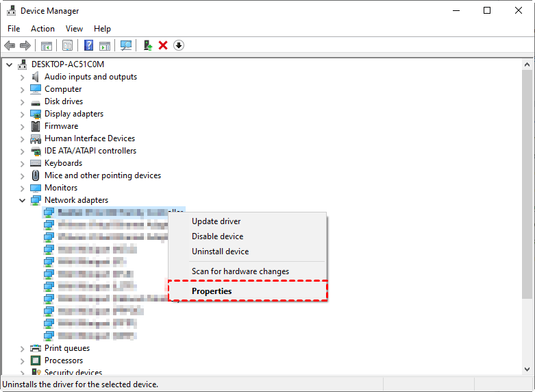Choose Uninstall device from context menu
This screenshot has width=535, height=392.
[247, 252]
